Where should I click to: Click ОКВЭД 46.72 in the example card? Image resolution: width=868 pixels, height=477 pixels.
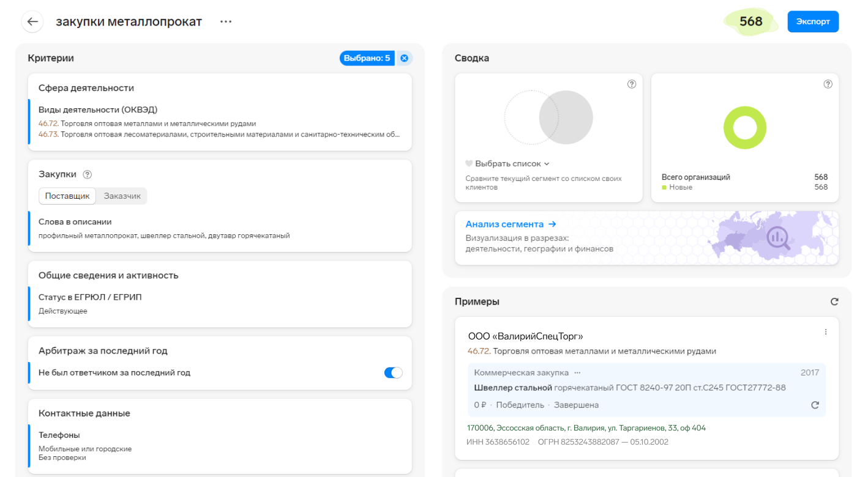click(591, 351)
